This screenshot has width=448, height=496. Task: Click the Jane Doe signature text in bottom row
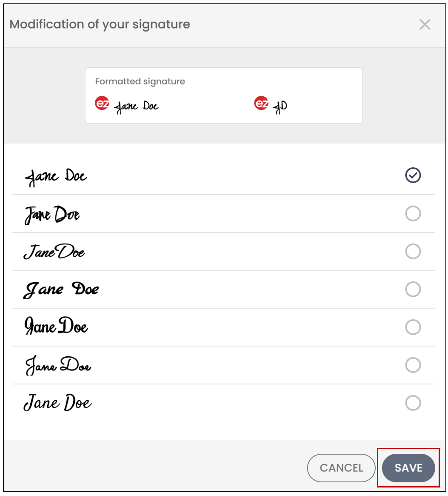[x=57, y=403]
